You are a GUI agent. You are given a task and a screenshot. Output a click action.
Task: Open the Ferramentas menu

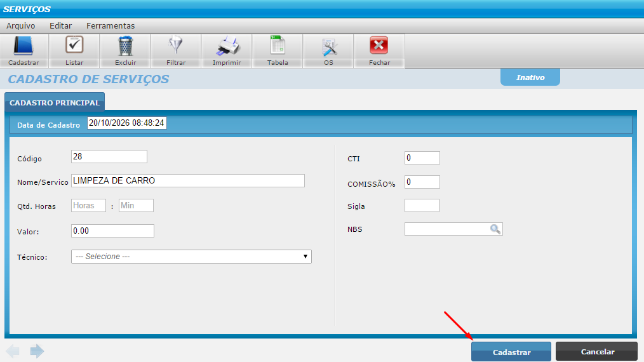111,25
